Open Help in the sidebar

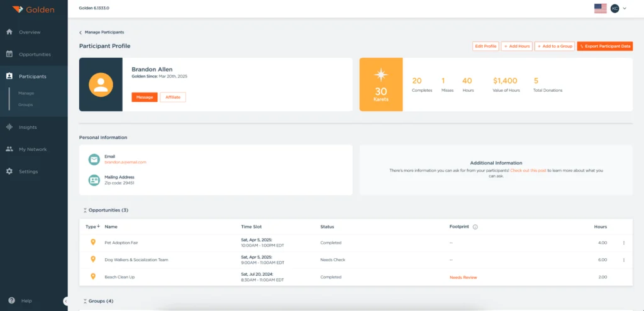[x=26, y=301]
